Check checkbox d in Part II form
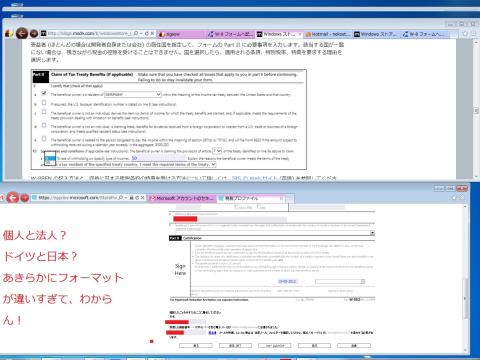The image size is (480, 360). (44, 125)
